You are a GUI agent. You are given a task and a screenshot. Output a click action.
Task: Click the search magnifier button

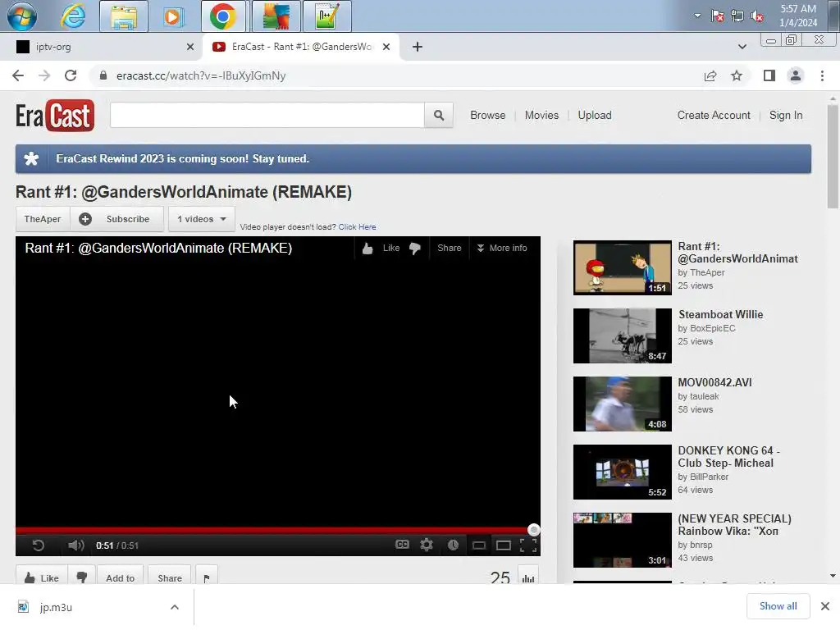[439, 115]
